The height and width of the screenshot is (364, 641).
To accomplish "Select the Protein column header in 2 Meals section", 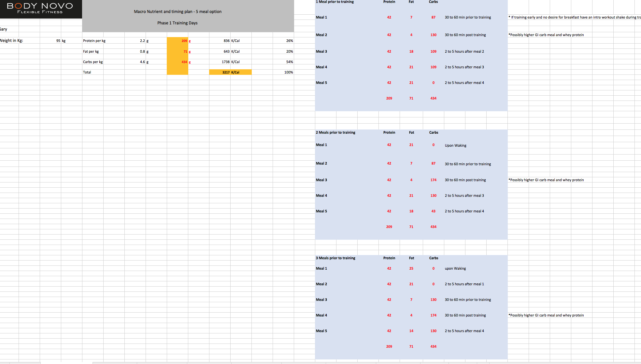I will (x=389, y=132).
